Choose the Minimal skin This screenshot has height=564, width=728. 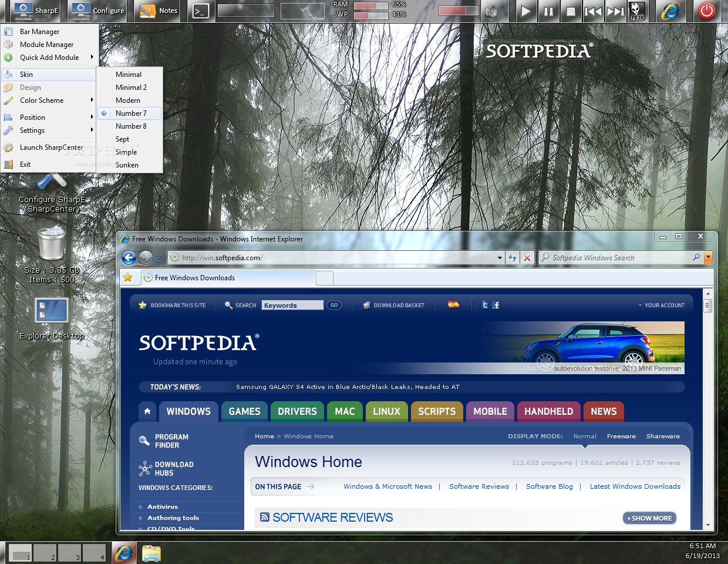[129, 75]
